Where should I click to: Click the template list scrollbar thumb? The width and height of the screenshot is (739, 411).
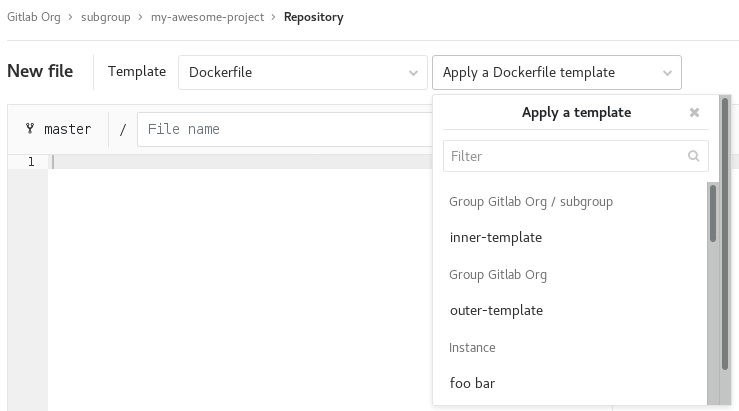click(713, 212)
